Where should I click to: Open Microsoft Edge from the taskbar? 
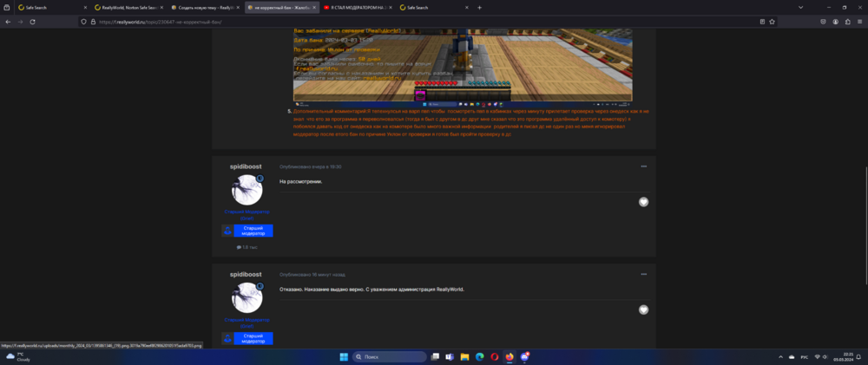480,356
